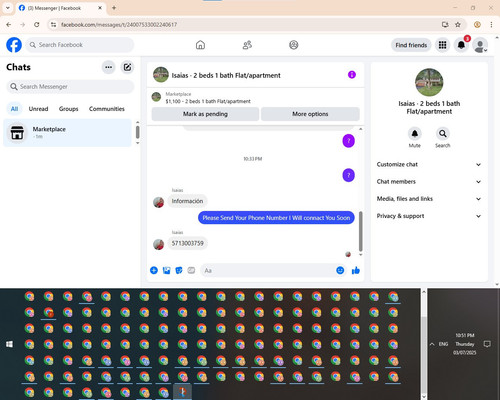Expand Privacy & support section
500x400 pixels.
pyautogui.click(x=429, y=216)
